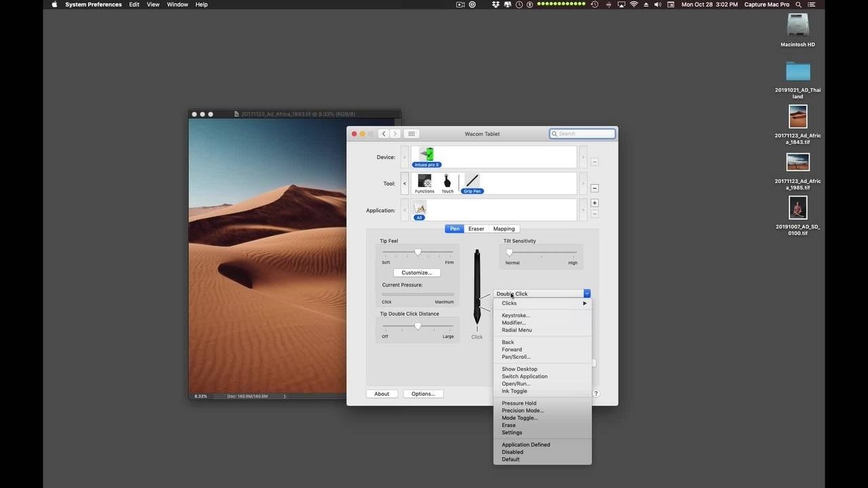Screen dimensions: 868x488
Task: Show all preferences grid icon
Action: 412,134
